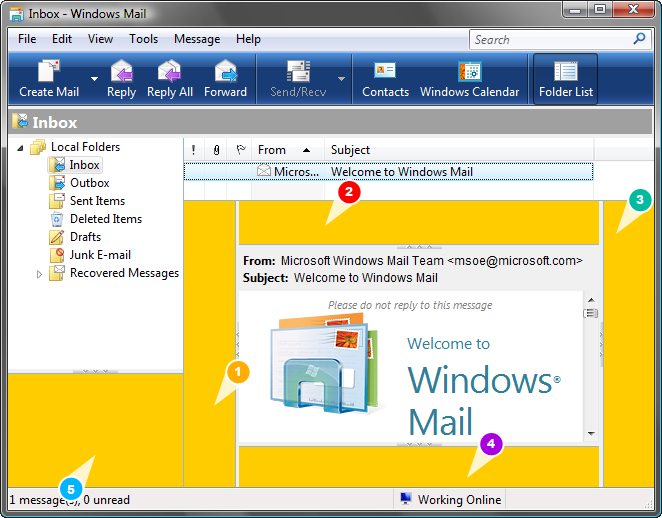Select the Recovered Messages folder
Image resolution: width=662 pixels, height=518 pixels.
pyautogui.click(x=124, y=273)
